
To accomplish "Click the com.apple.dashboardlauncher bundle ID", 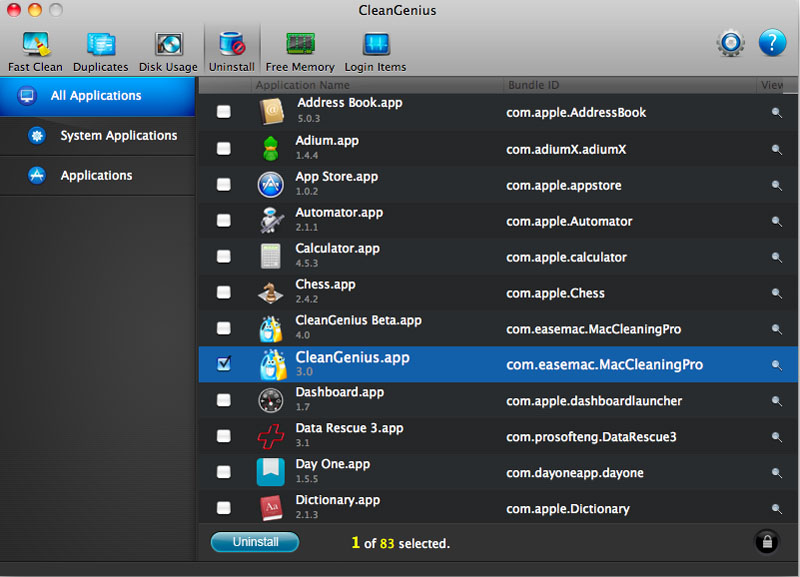I will pyautogui.click(x=594, y=401).
